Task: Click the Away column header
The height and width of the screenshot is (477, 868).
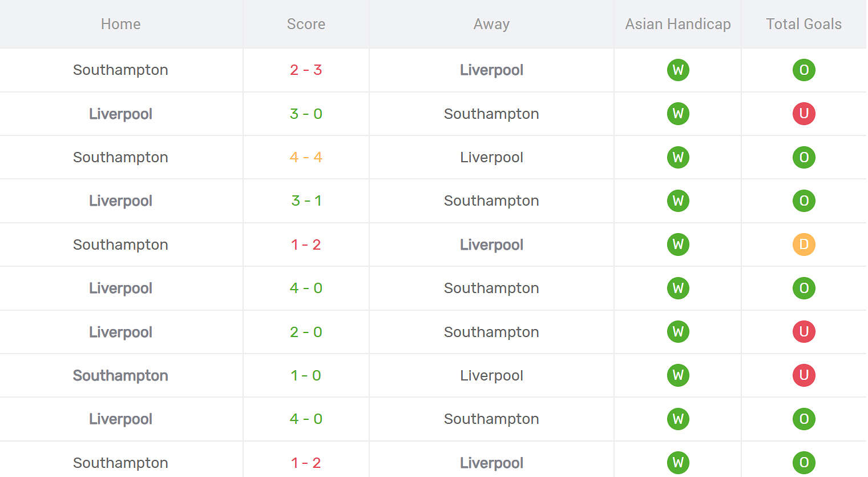Action: click(491, 24)
